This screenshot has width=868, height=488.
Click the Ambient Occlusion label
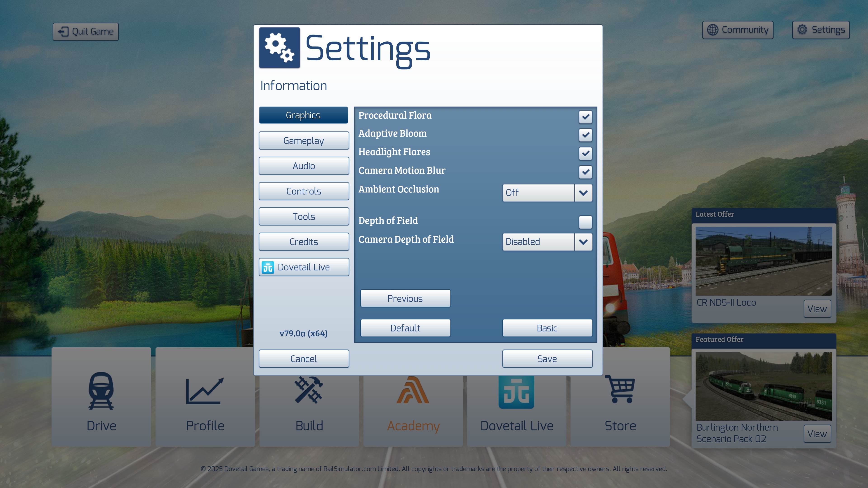pyautogui.click(x=399, y=189)
